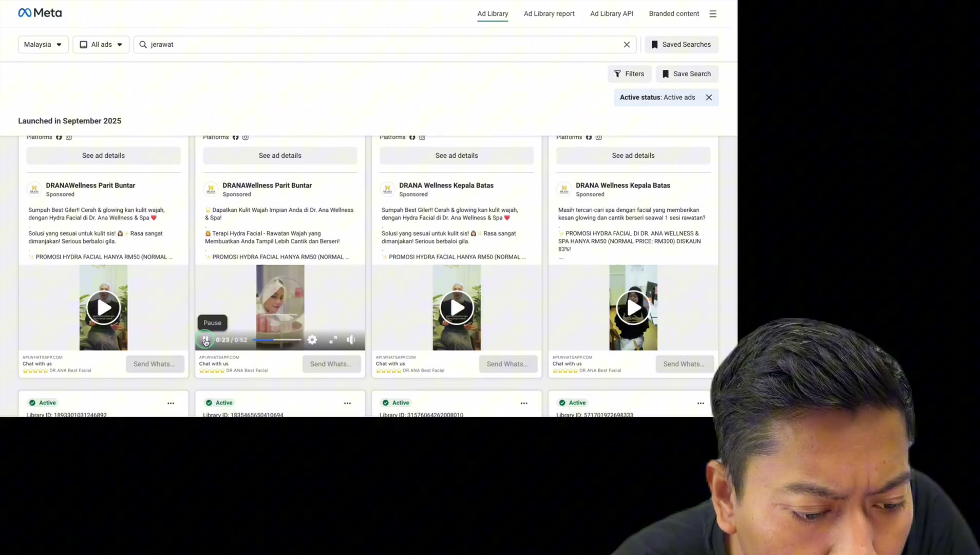This screenshot has width=980, height=555.
Task: Enter fullscreen on the playing video
Action: pyautogui.click(x=333, y=340)
